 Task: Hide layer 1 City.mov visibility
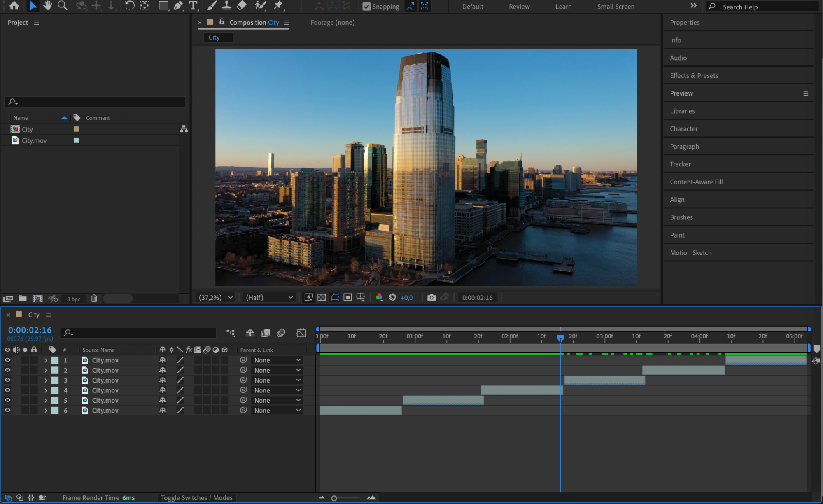[7, 360]
